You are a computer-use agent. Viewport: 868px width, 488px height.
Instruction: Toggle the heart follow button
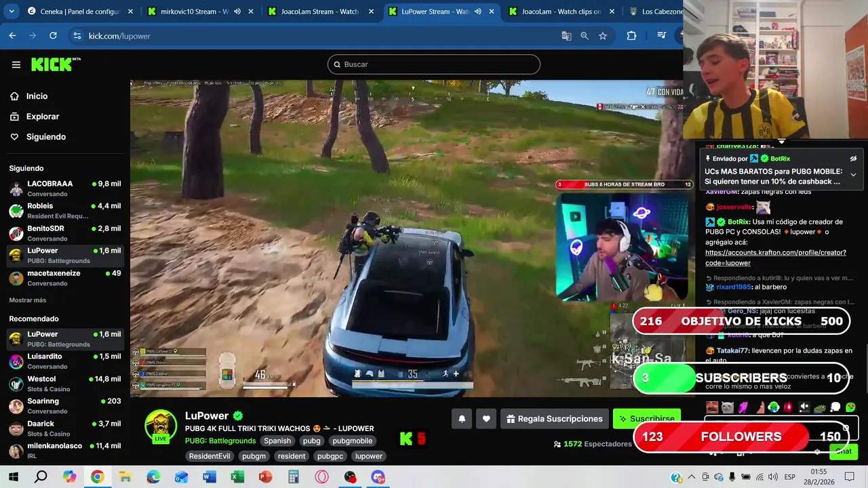pos(486,419)
